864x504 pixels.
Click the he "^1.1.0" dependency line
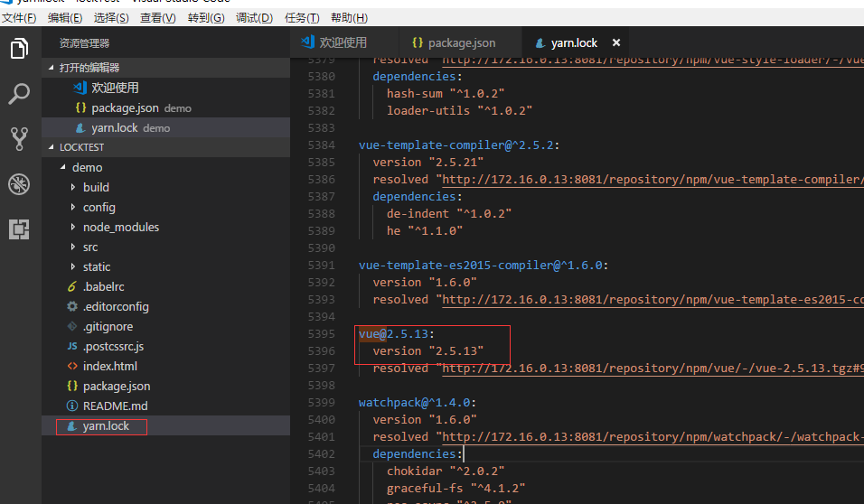[425, 231]
